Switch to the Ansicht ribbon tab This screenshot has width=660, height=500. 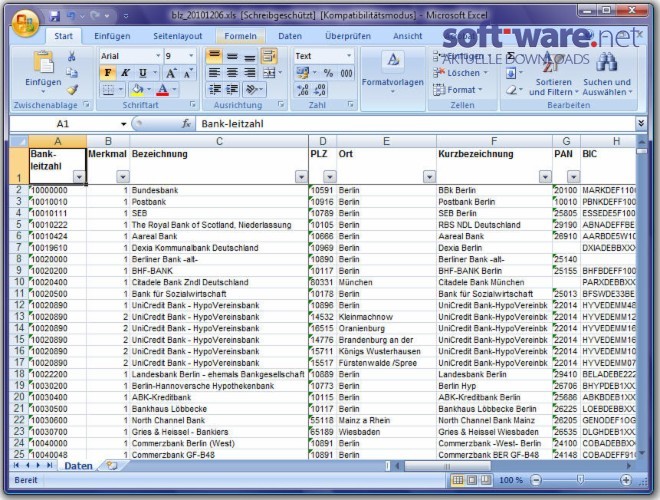point(407,36)
